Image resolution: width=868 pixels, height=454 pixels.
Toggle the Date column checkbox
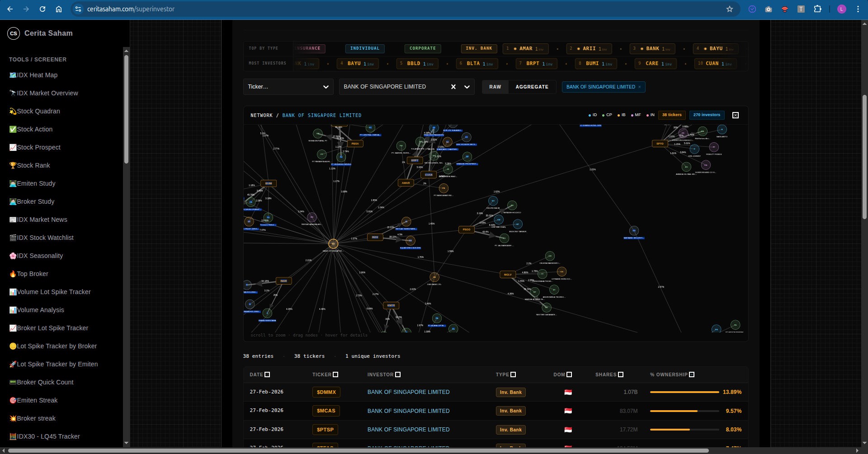tap(267, 374)
